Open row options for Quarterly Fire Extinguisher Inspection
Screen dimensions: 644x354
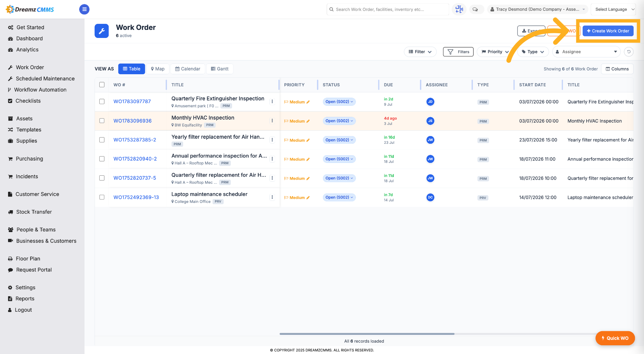pyautogui.click(x=272, y=101)
